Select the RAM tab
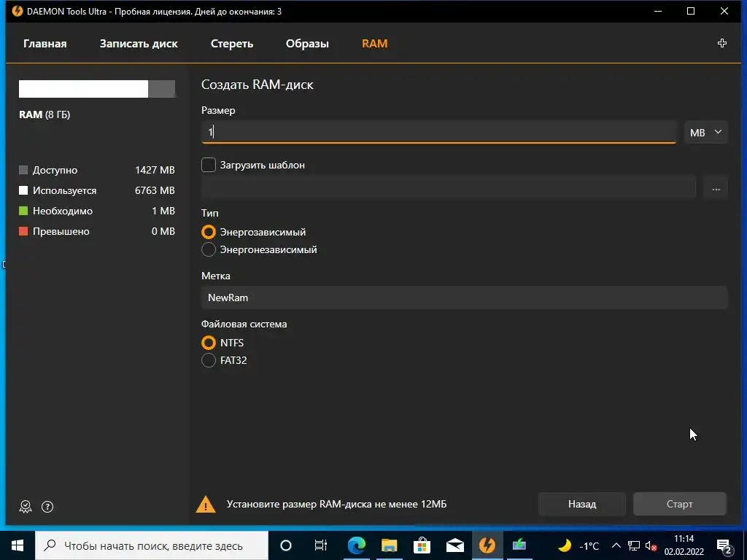747x560 pixels. pos(374,44)
